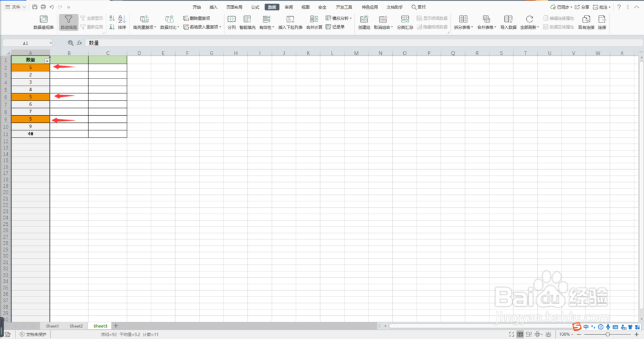Switch to Sheet2 tab

76,326
